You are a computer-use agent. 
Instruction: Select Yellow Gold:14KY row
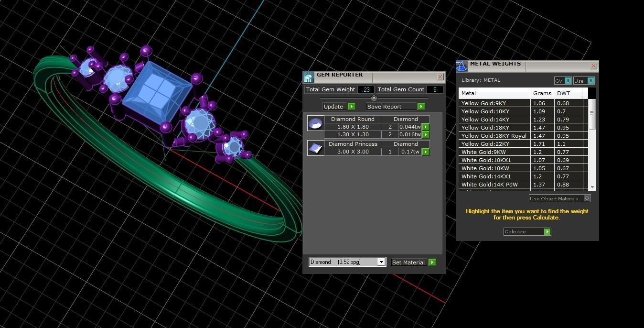pos(523,120)
